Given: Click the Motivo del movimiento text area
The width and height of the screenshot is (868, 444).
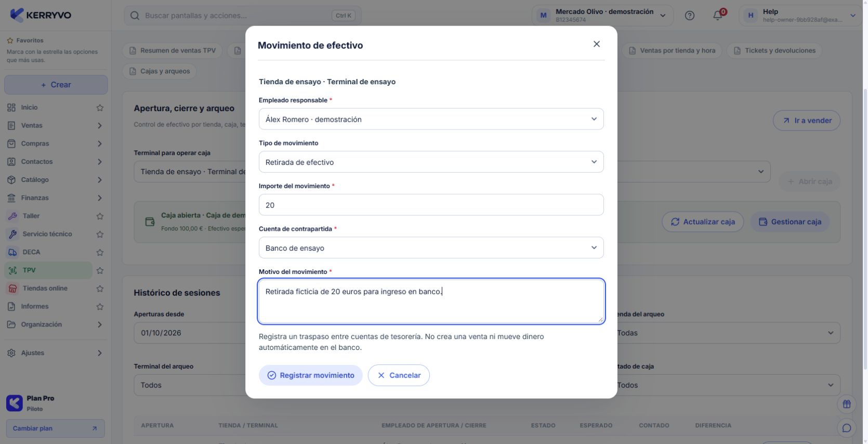Looking at the screenshot, I should pyautogui.click(x=431, y=302).
